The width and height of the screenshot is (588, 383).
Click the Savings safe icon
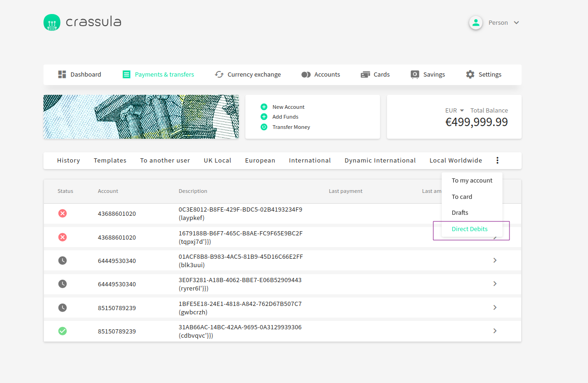pyautogui.click(x=415, y=75)
